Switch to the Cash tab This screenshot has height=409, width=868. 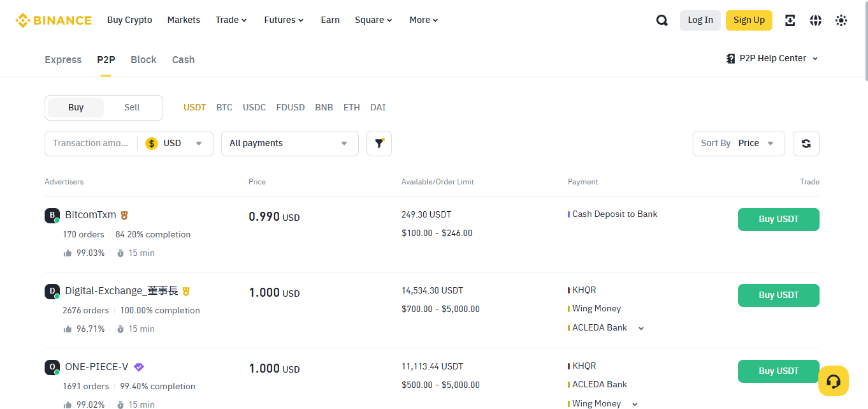[184, 60]
